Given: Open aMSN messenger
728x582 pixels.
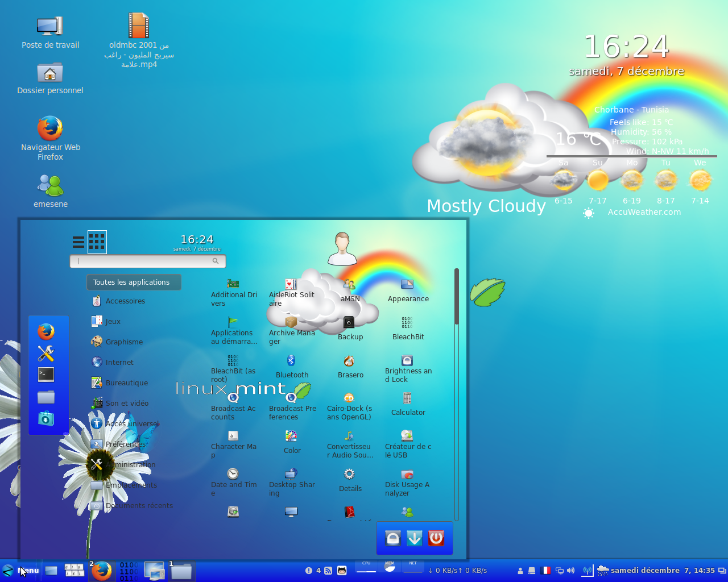Looking at the screenshot, I should pyautogui.click(x=350, y=291).
